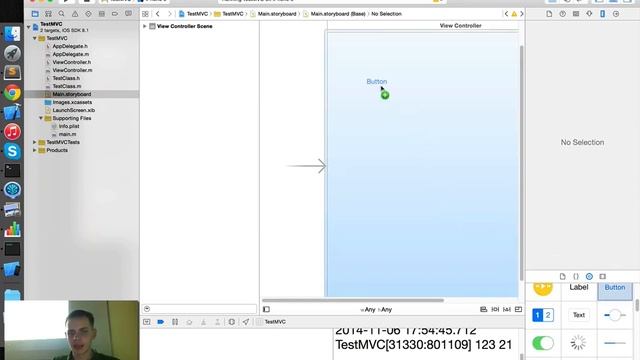
Task: Go forward in editor history
Action: point(170,14)
